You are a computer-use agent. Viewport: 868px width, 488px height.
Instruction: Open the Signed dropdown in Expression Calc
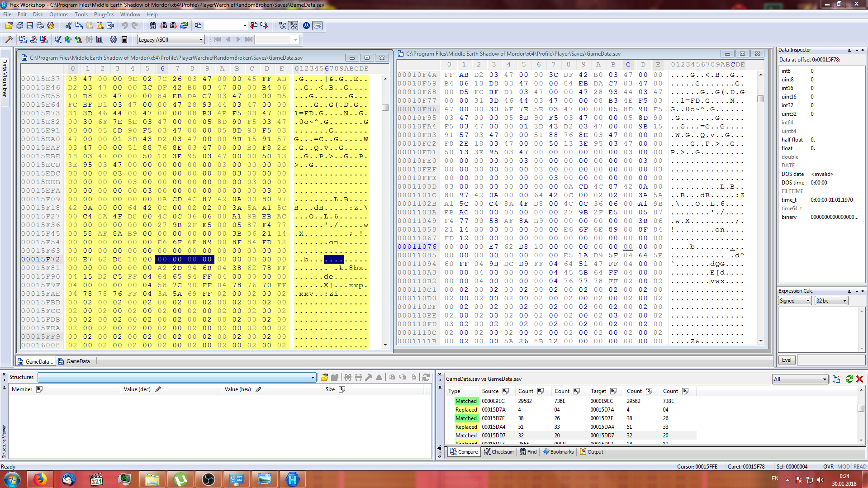click(795, 301)
